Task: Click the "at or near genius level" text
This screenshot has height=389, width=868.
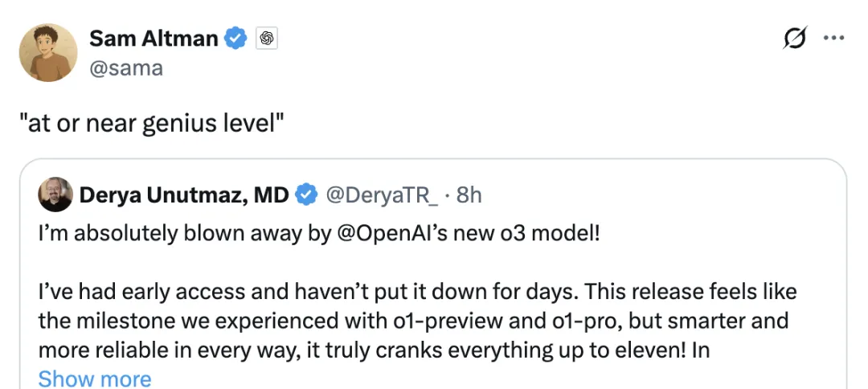Action: click(151, 125)
